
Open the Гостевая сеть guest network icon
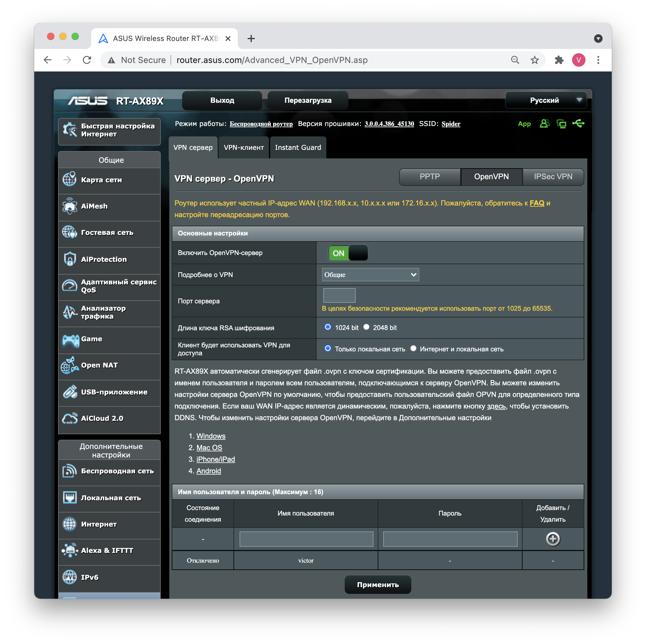coord(70,232)
